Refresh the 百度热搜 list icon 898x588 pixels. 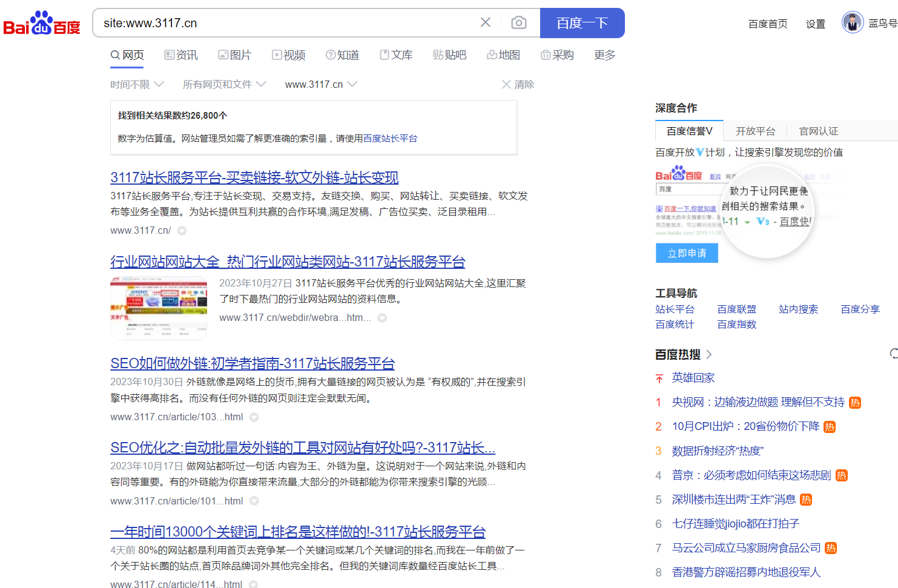tap(894, 354)
